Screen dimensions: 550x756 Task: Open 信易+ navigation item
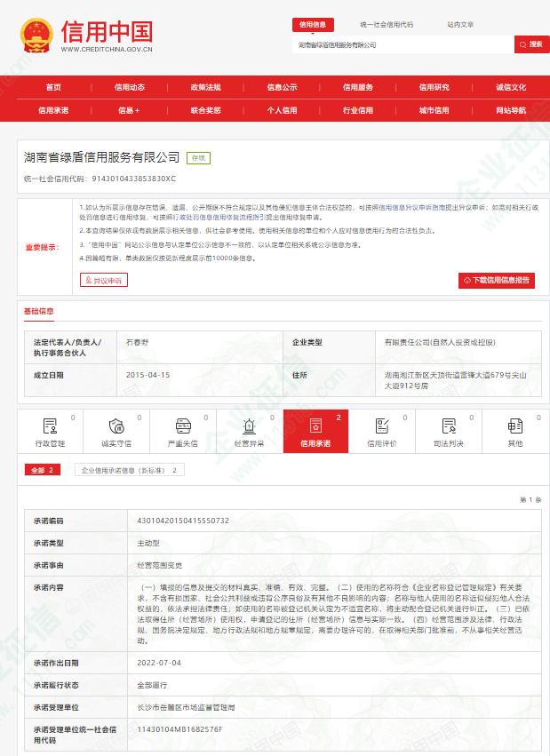[129, 110]
